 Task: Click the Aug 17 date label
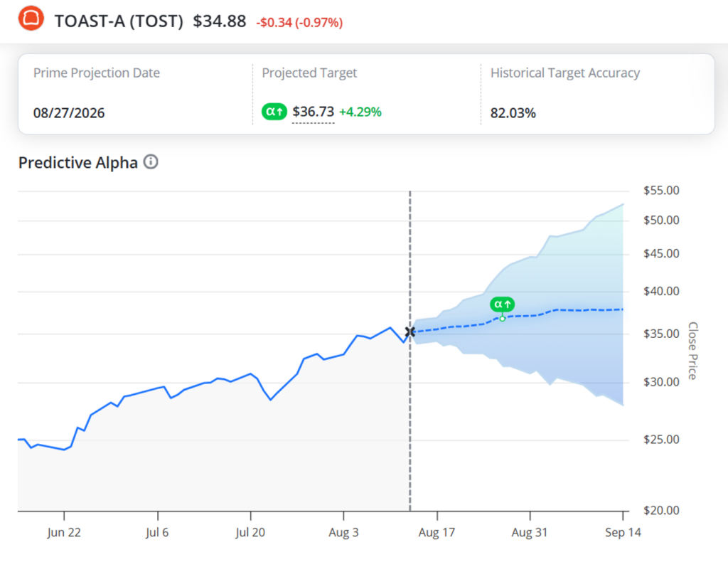(x=437, y=532)
